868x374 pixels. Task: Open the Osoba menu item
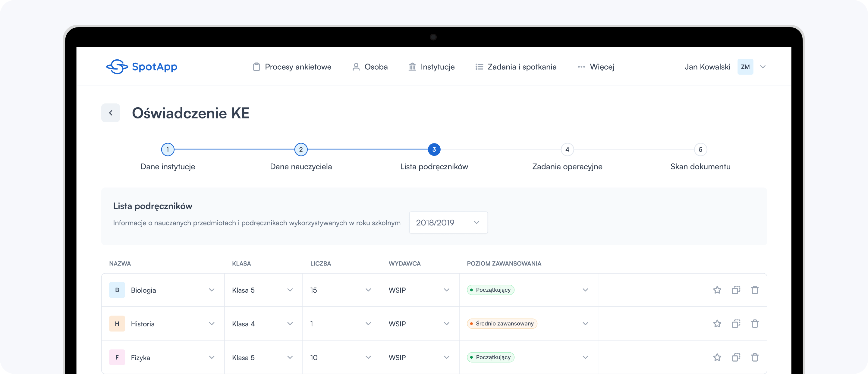370,67
